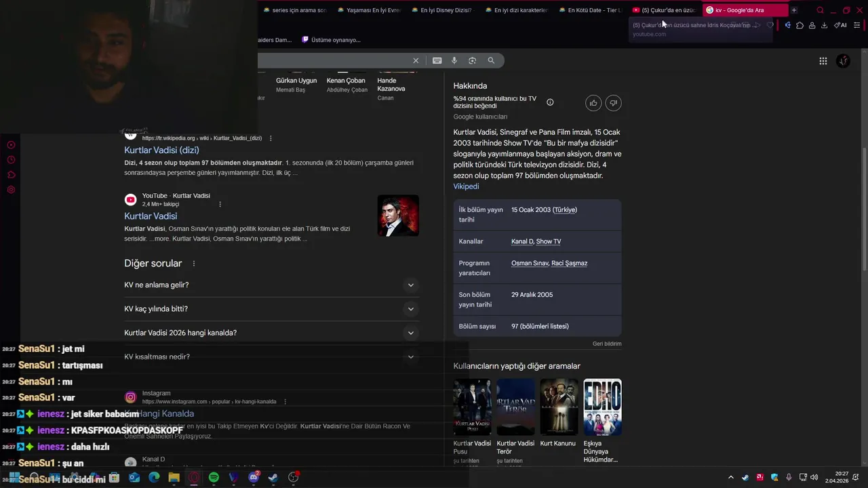Open Outlook from the taskbar
868x488 pixels.
point(134,477)
